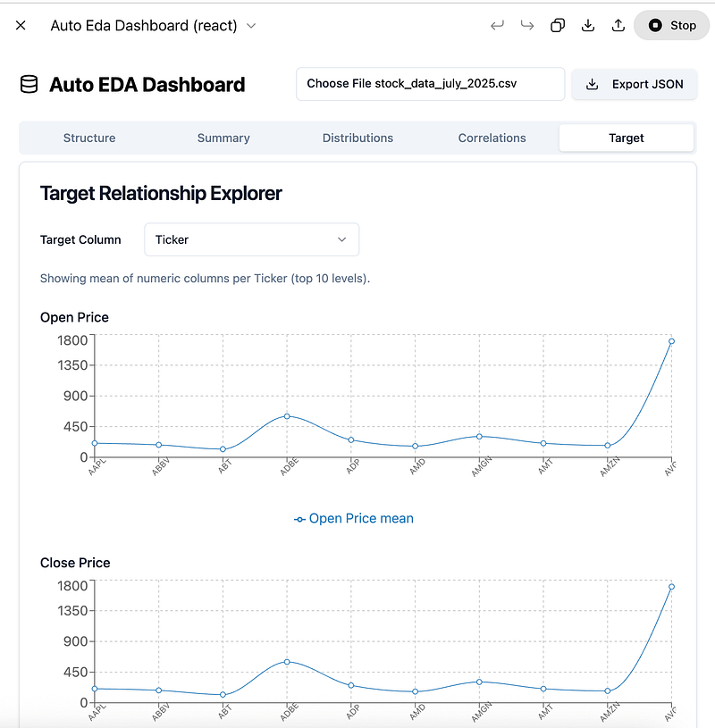This screenshot has height=728, width=715.
Task: Click the ADP point in Open Price chart
Action: (351, 440)
